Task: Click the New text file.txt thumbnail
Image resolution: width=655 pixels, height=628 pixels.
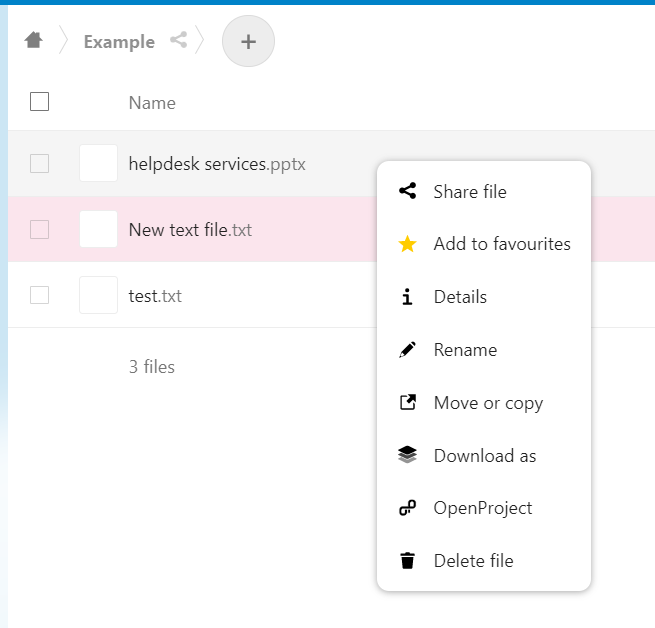Action: pos(98,229)
